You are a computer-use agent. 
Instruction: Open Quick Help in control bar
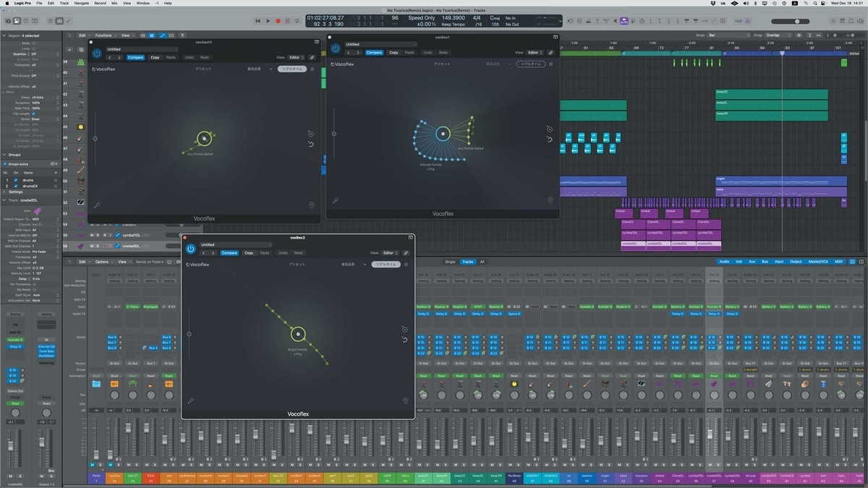(26, 21)
